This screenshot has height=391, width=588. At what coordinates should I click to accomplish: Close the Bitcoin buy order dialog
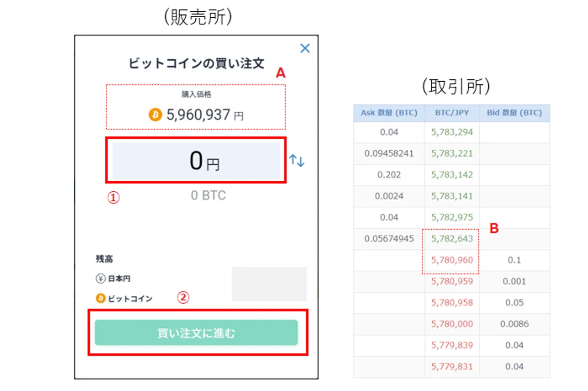click(x=305, y=48)
